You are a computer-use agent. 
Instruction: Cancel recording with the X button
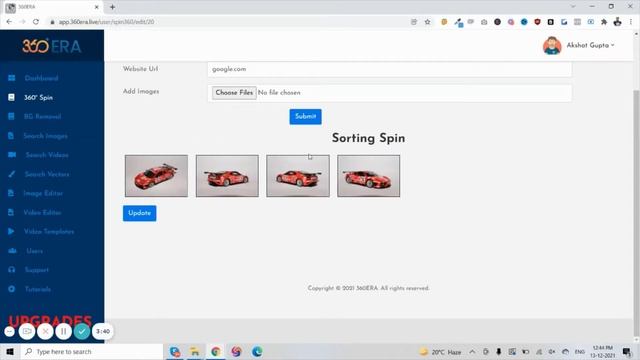pos(45,331)
